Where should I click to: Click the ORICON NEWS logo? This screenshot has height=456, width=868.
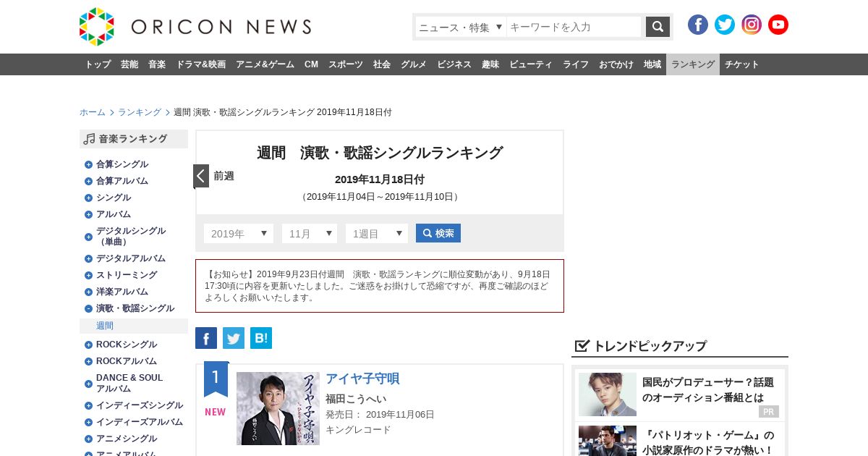coord(195,27)
